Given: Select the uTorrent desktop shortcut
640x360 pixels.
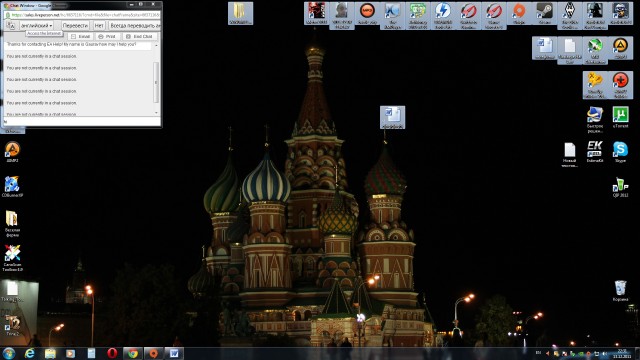Looking at the screenshot, I should [620, 118].
